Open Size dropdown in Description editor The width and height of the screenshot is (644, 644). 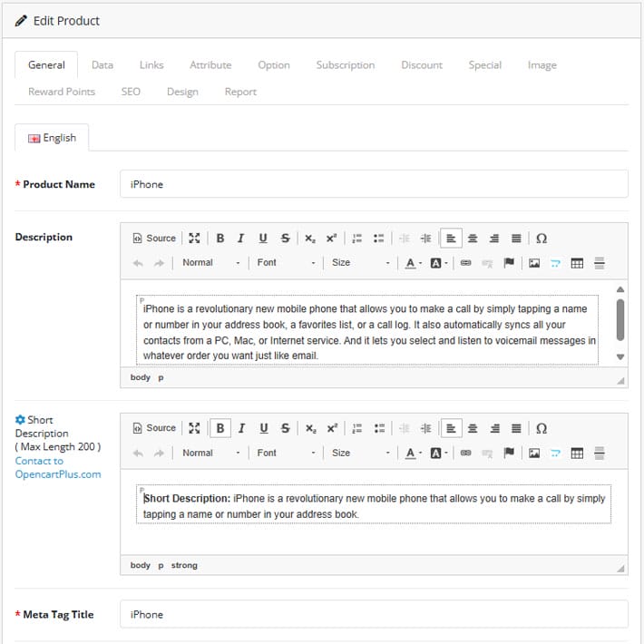pyautogui.click(x=361, y=263)
